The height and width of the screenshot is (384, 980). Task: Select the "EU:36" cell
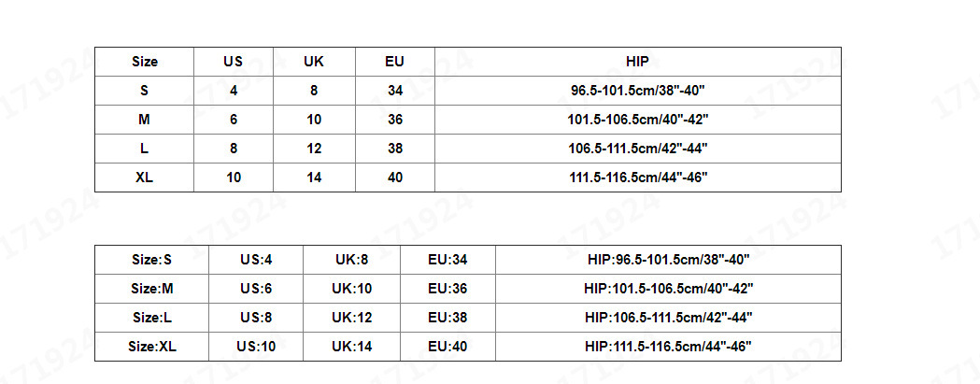[447, 289]
